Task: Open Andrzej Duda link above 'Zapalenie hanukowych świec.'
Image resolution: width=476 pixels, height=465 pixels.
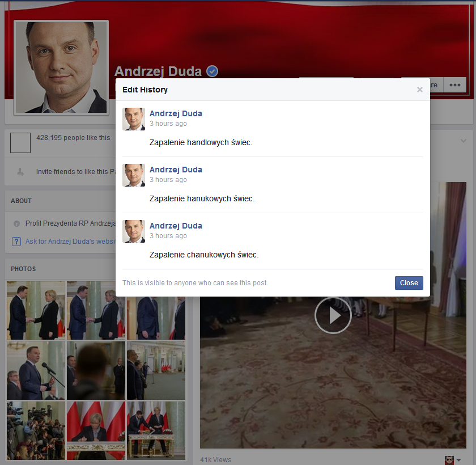Action: [x=176, y=170]
